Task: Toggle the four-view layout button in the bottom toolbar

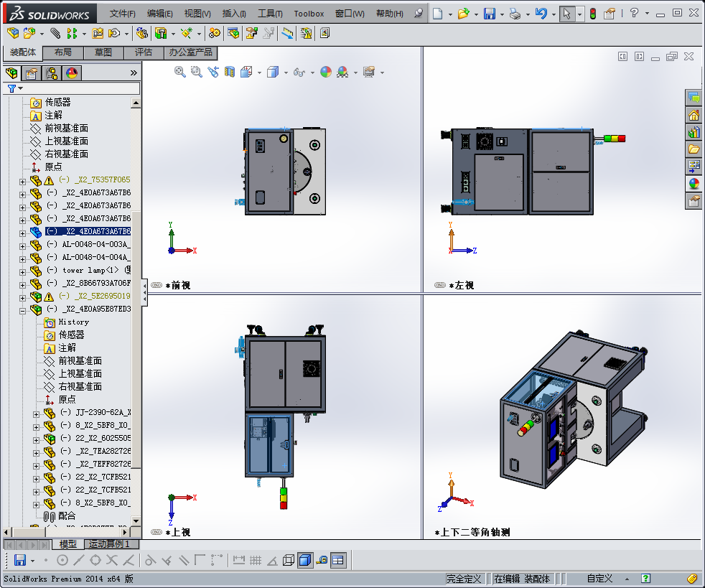Action: coord(337,560)
